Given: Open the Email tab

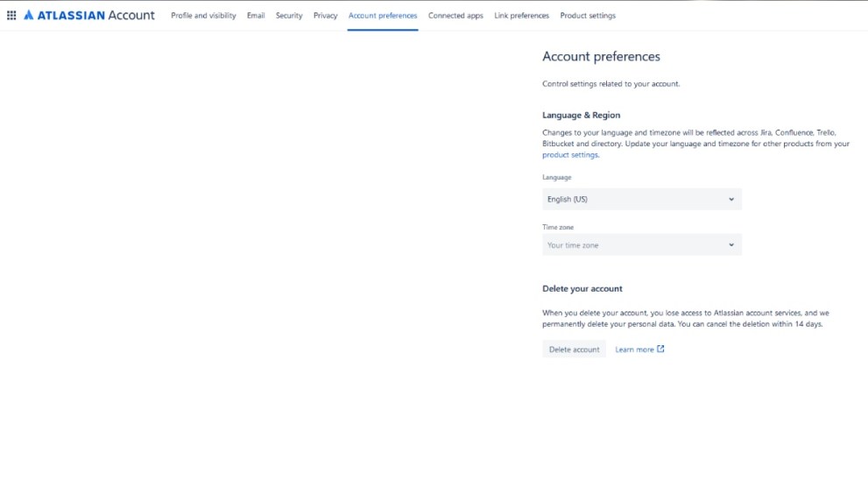Looking at the screenshot, I should coord(256,16).
